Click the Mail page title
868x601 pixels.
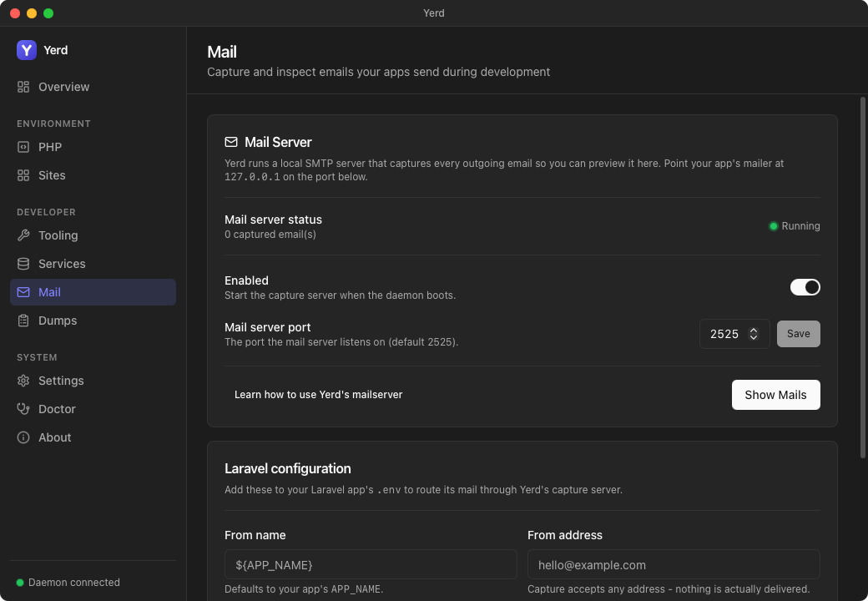click(x=222, y=52)
